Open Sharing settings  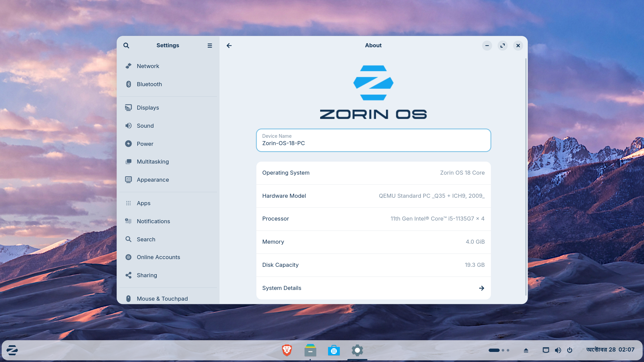pyautogui.click(x=168, y=275)
